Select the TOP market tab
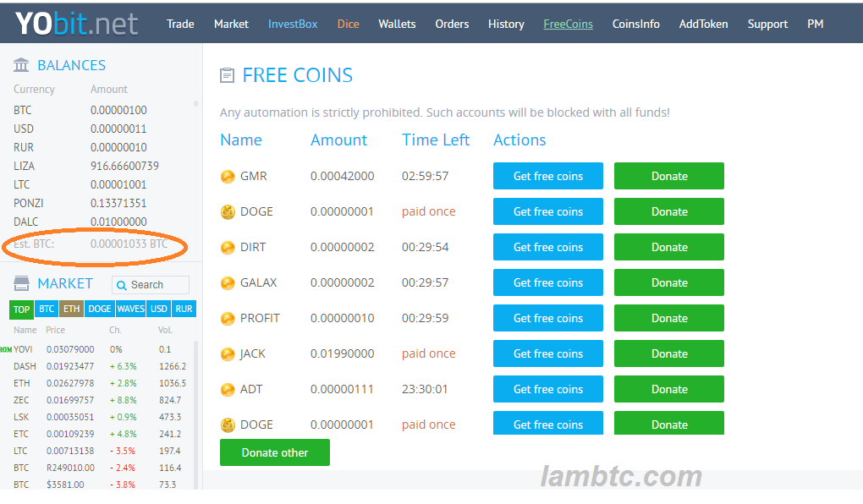This screenshot has height=504, width=863. [x=21, y=310]
